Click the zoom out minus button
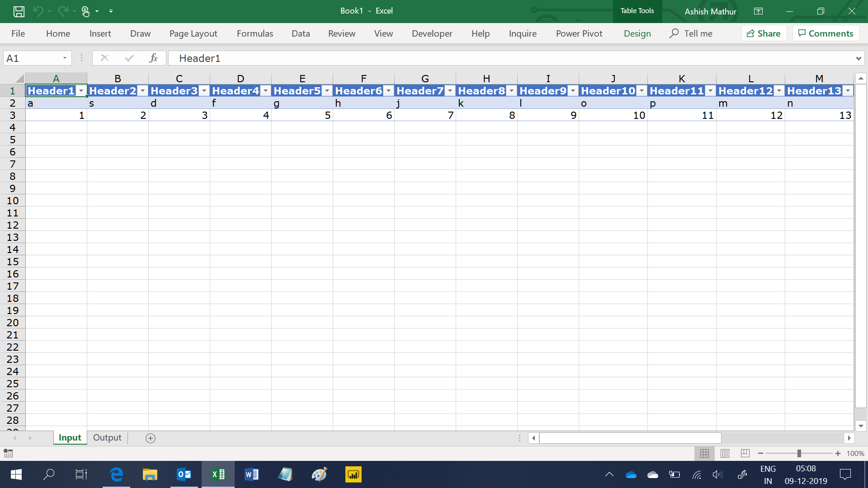The width and height of the screenshot is (868, 488). point(761,453)
